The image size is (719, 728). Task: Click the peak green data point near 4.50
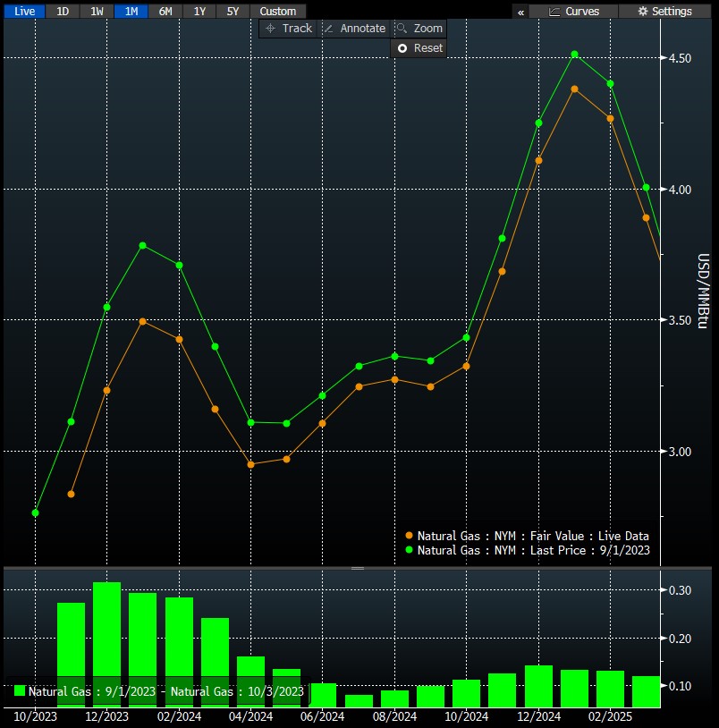pyautogui.click(x=574, y=55)
